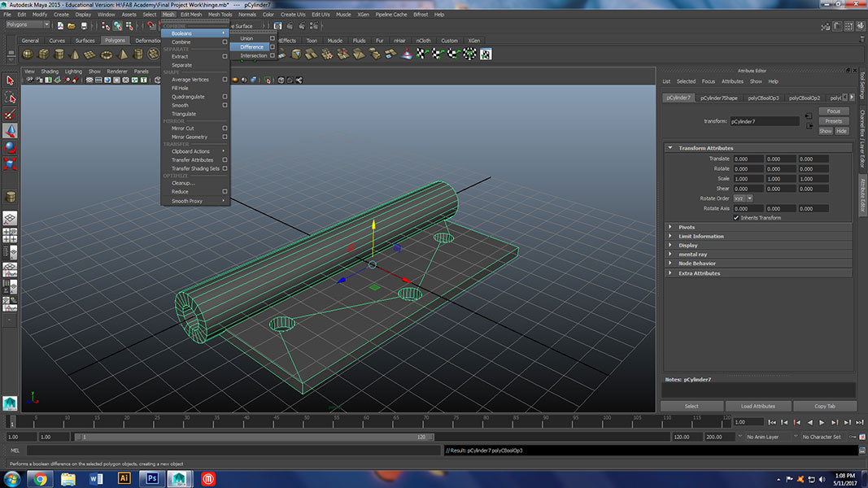Choose the Paint Selection tool

10,115
